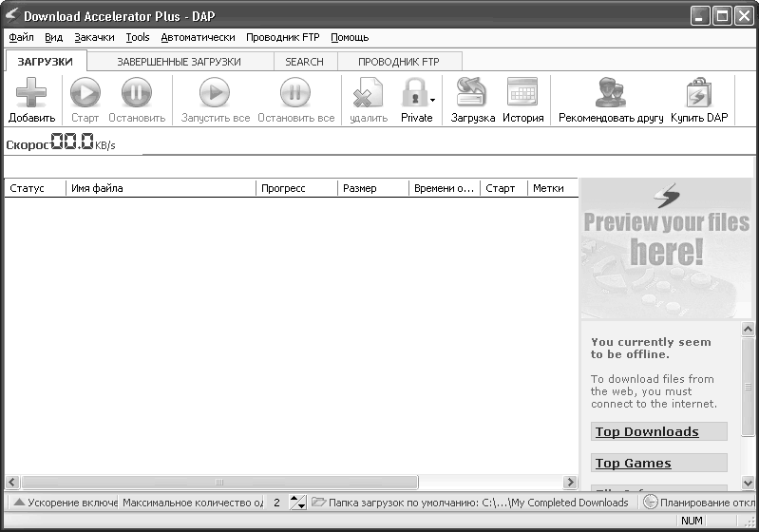The width and height of the screenshot is (759, 532).
Task: Minimize the DAP window
Action: (x=699, y=16)
